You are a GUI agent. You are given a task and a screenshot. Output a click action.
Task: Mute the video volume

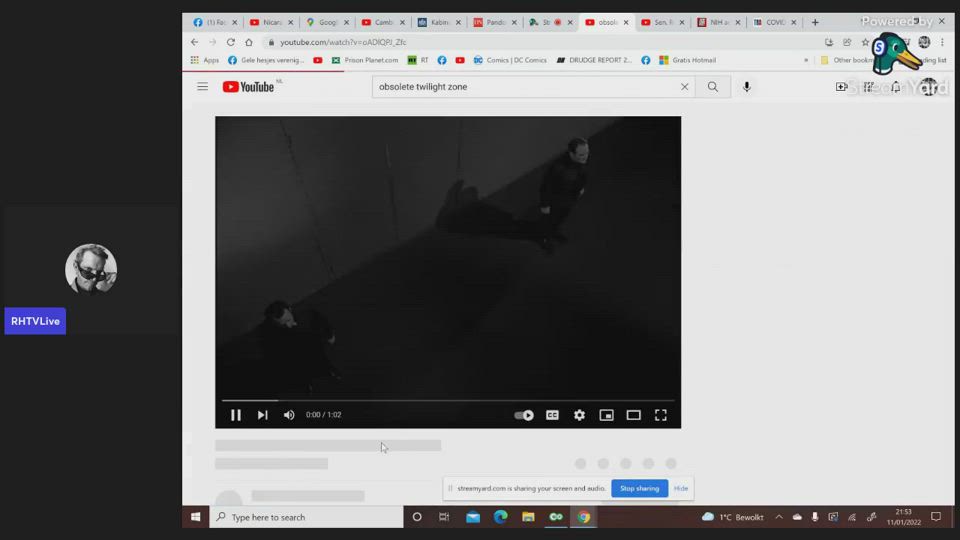click(x=289, y=415)
